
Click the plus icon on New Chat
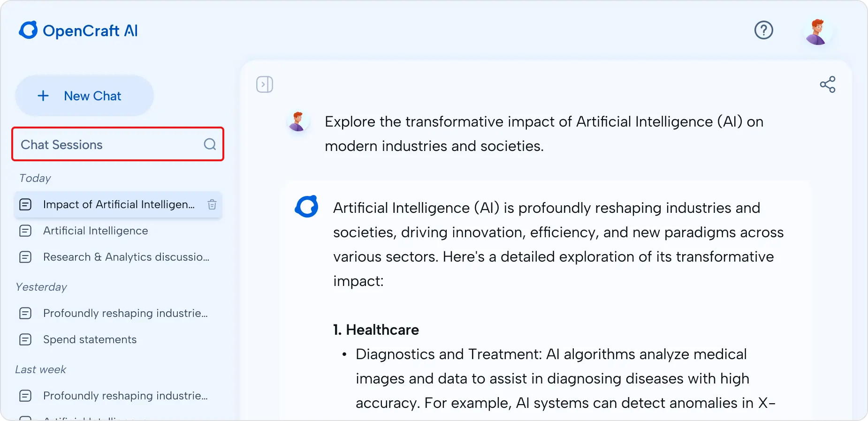[43, 96]
